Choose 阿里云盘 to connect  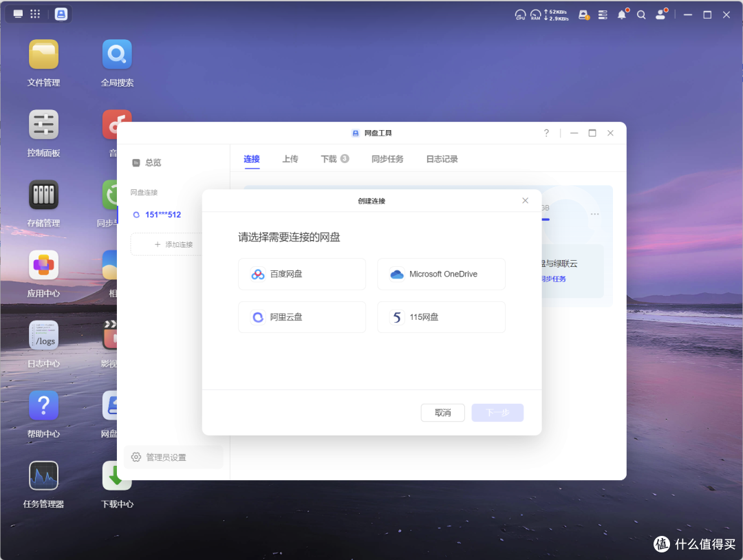(302, 317)
